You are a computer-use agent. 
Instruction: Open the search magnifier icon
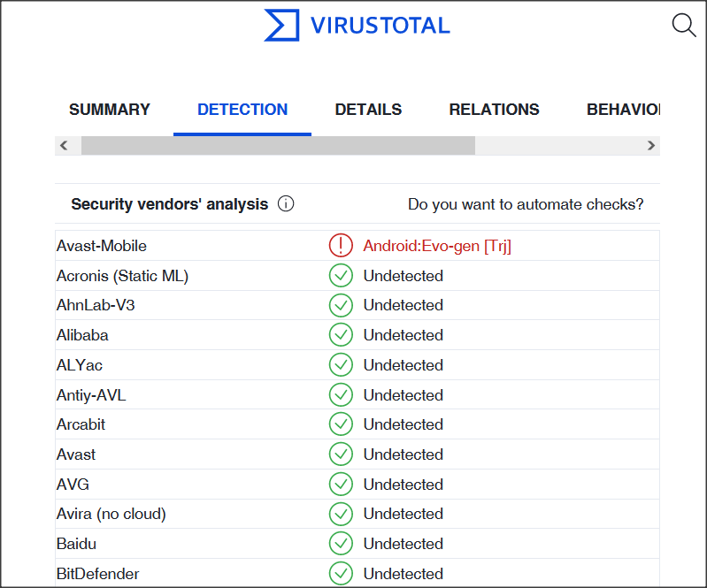[684, 25]
